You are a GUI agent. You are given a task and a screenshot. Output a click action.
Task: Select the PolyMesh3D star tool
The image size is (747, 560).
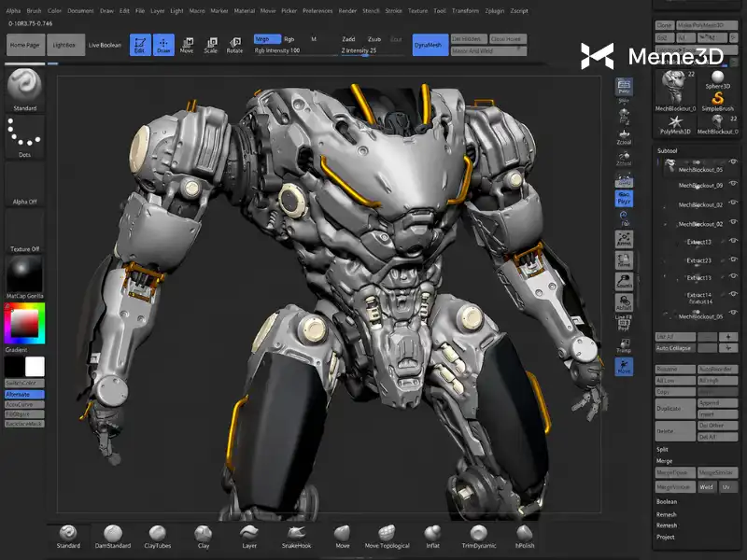[675, 125]
